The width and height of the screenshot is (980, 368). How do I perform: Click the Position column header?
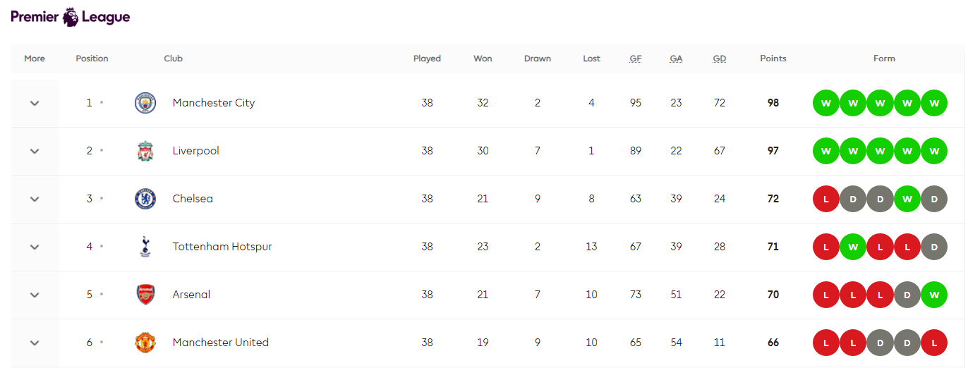coord(92,59)
